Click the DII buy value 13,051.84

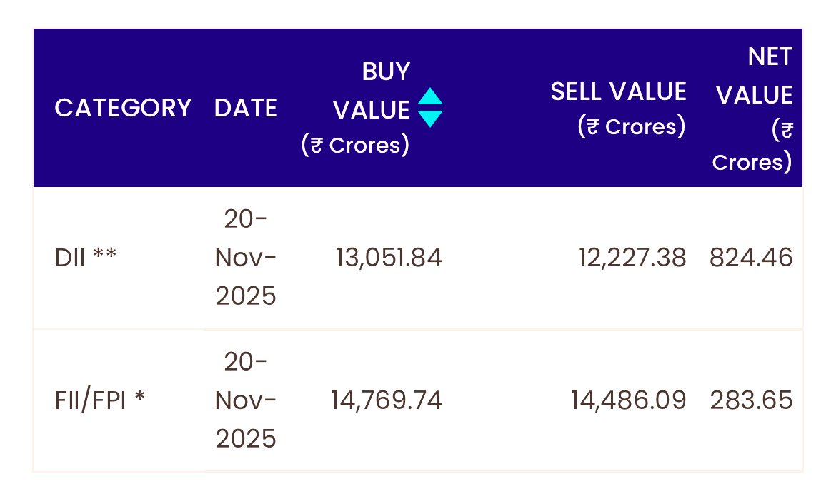click(x=389, y=258)
